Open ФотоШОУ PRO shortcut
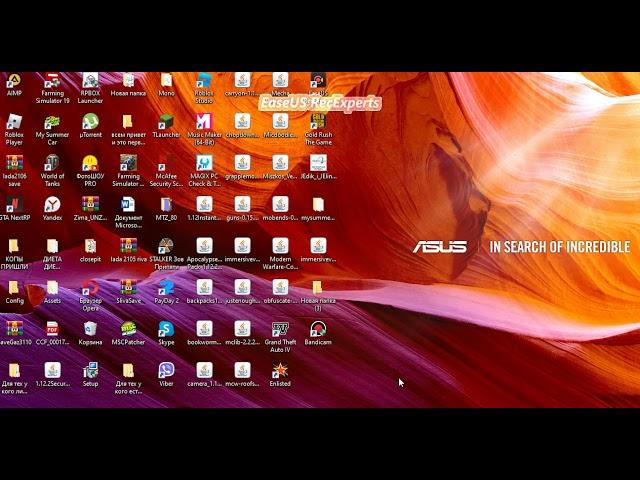This screenshot has width=640, height=480. tap(90, 171)
